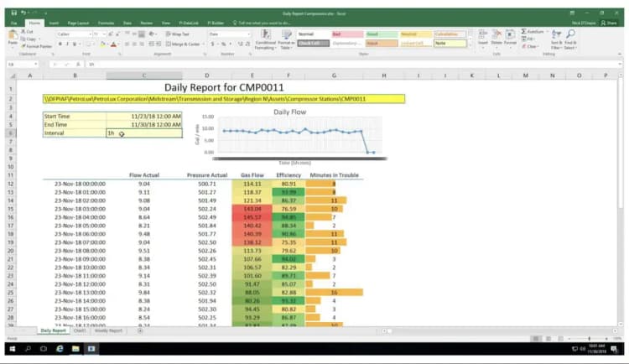
Task: Toggle Wrap Text for the cell
Action: pyautogui.click(x=178, y=34)
